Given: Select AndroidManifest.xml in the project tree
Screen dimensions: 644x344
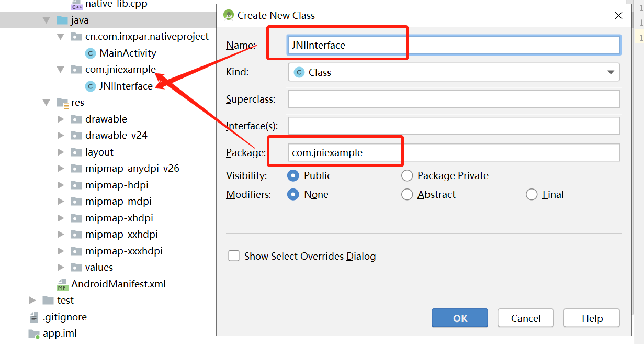Looking at the screenshot, I should click(x=118, y=284).
